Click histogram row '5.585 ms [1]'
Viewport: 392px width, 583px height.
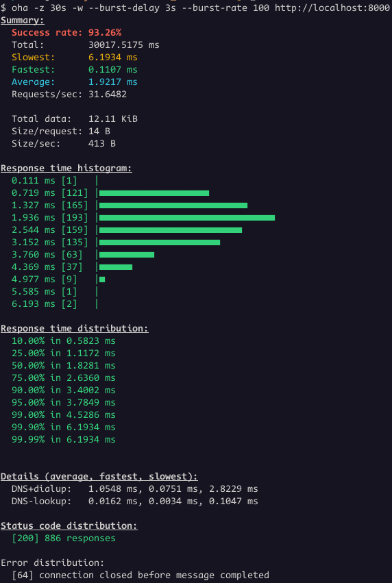[x=55, y=292]
